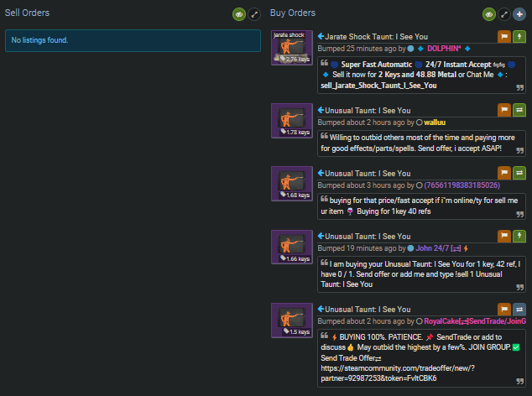Image resolution: width=532 pixels, height=396 pixels.
Task: Open the Jarate shock 2.76 keys item thumbnail
Action: (292, 48)
